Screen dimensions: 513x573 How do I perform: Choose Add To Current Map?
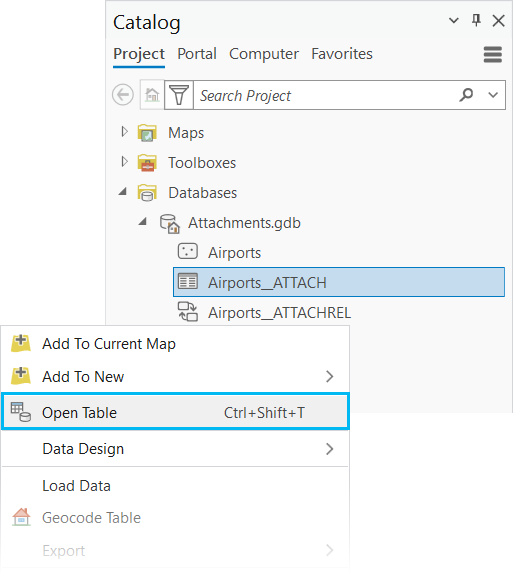175,344
